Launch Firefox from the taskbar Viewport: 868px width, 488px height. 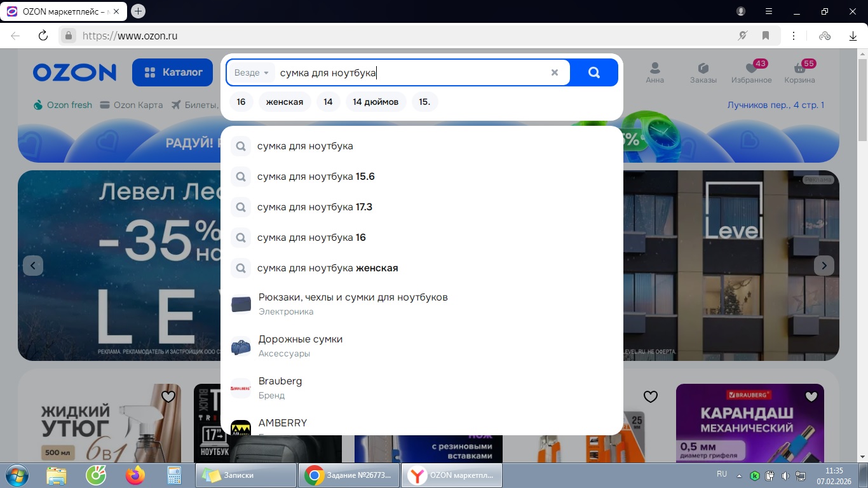pos(135,475)
